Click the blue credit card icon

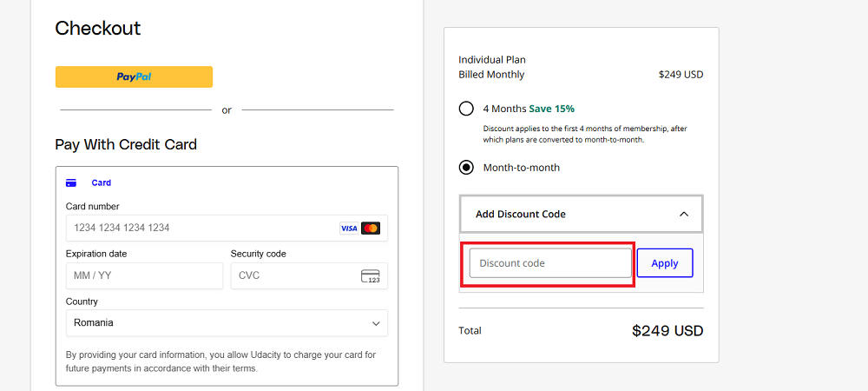pyautogui.click(x=71, y=183)
